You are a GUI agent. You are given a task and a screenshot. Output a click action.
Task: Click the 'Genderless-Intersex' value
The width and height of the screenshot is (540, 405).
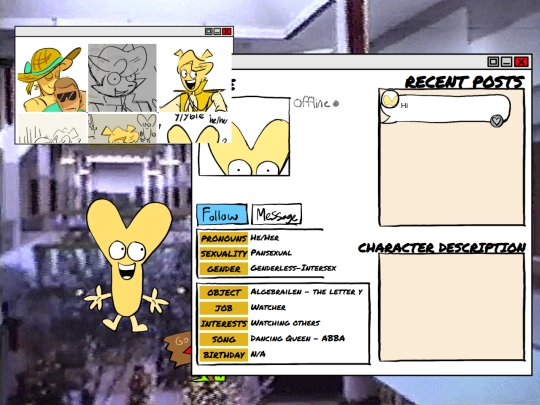[x=293, y=268]
